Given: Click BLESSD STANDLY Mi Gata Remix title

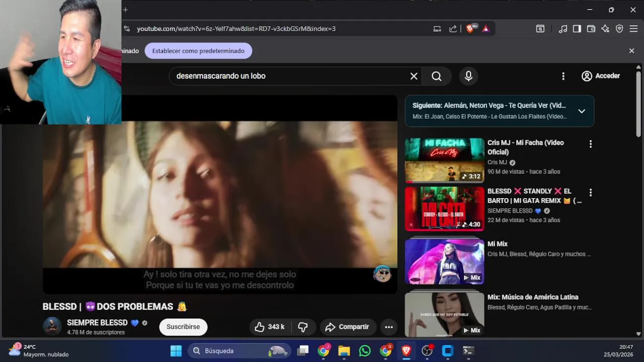Looking at the screenshot, I should pyautogui.click(x=534, y=196).
